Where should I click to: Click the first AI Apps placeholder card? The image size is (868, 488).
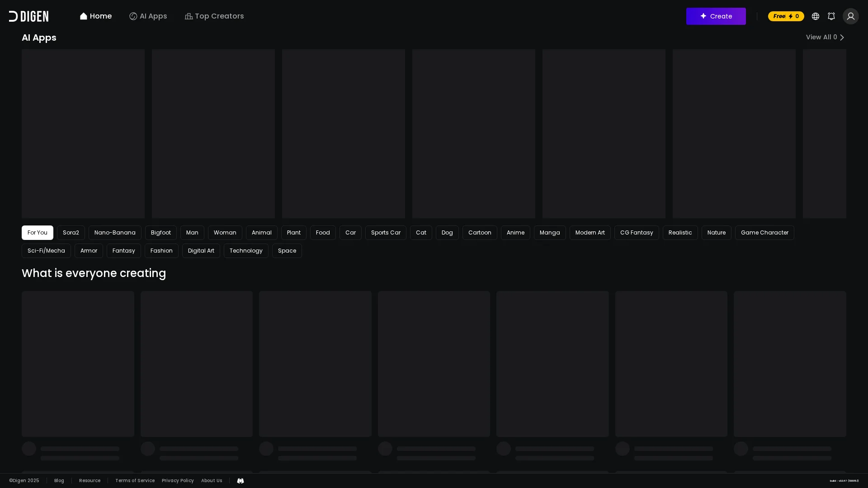tap(83, 134)
